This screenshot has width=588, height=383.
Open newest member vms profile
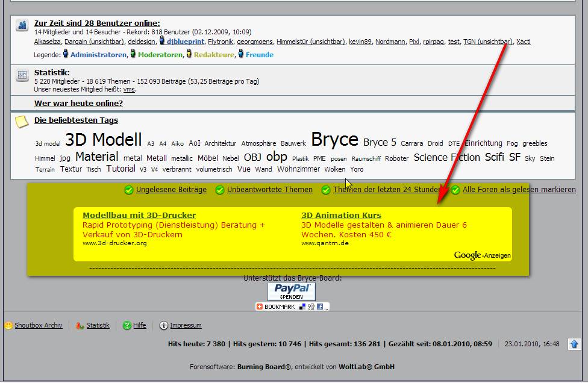[x=129, y=90]
